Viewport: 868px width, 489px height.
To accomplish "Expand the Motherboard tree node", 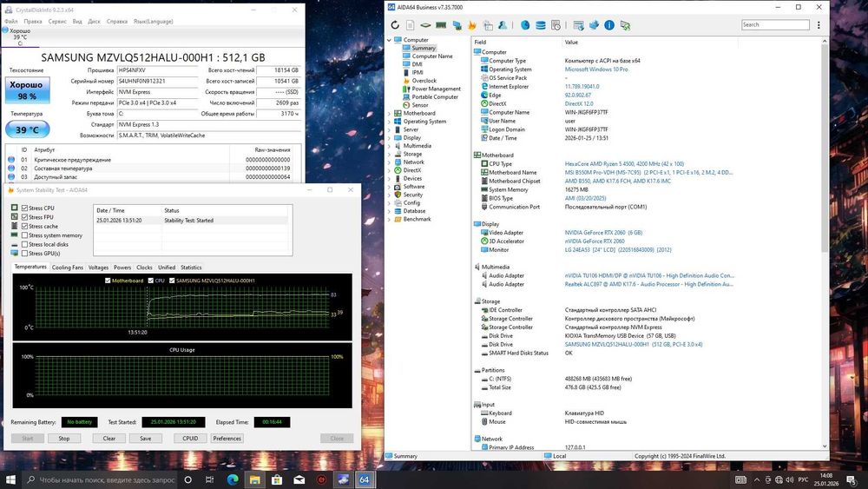I will coord(389,113).
